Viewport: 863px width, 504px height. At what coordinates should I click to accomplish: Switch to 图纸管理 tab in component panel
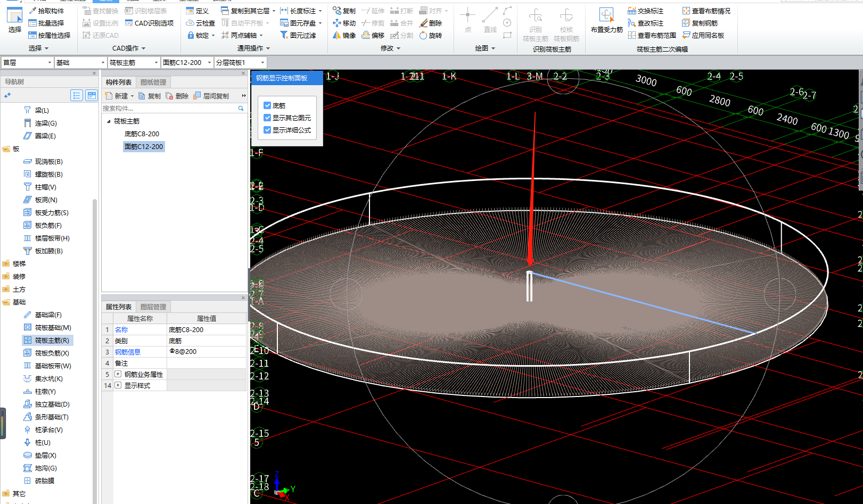point(153,82)
